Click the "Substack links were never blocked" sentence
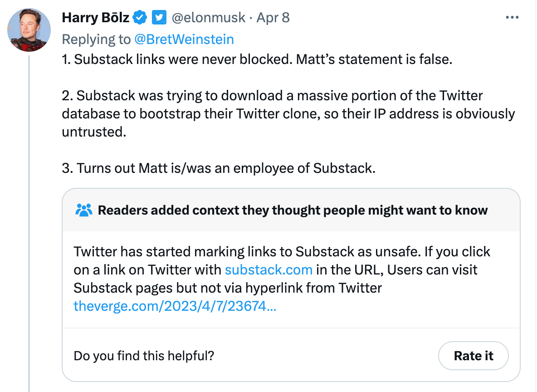537x392 pixels. (x=257, y=59)
